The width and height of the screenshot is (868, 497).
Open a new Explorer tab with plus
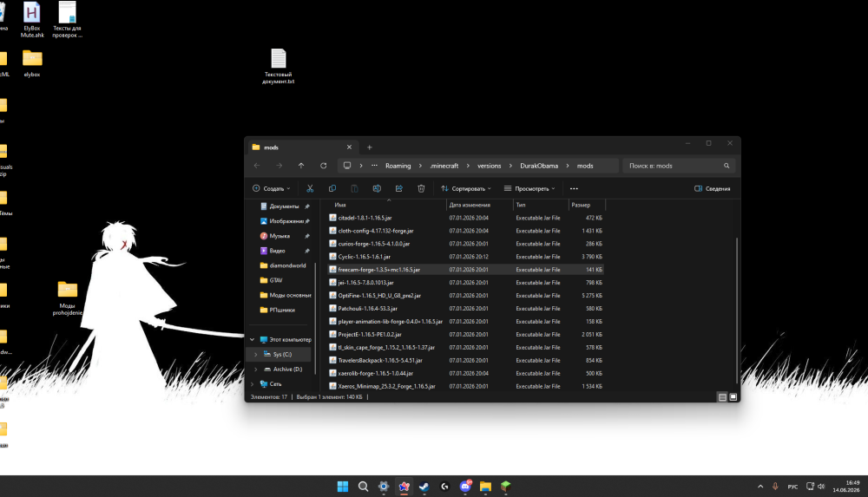(x=369, y=147)
